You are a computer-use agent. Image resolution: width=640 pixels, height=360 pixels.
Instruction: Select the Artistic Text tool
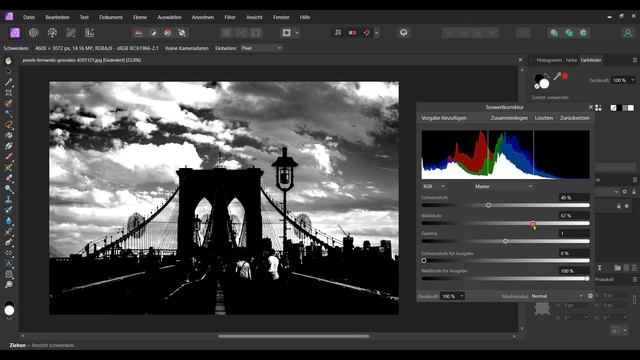9,263
